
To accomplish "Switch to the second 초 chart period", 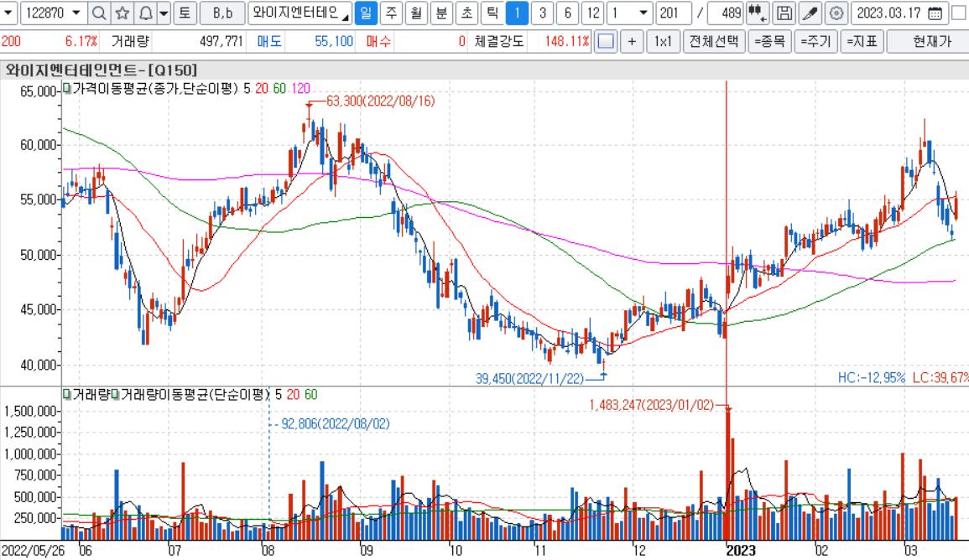I will [466, 13].
